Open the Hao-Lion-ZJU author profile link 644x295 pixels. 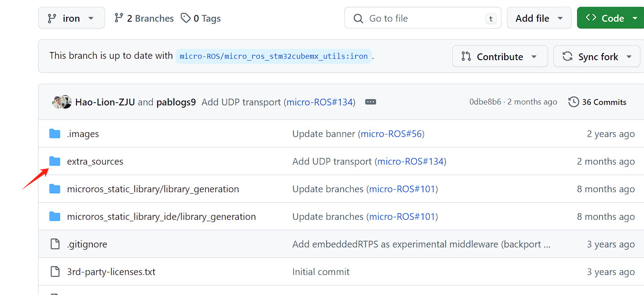coord(105,102)
